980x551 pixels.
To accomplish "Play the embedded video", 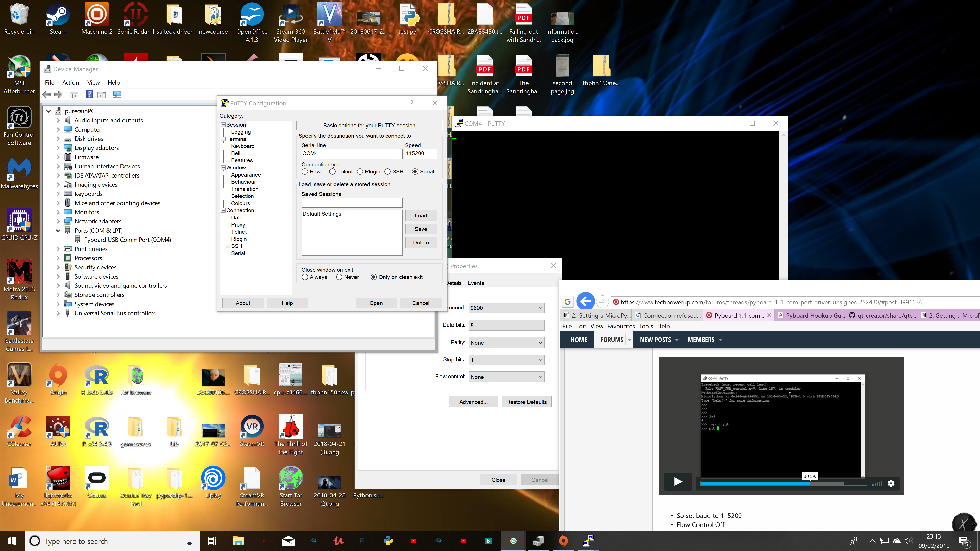I will (678, 482).
